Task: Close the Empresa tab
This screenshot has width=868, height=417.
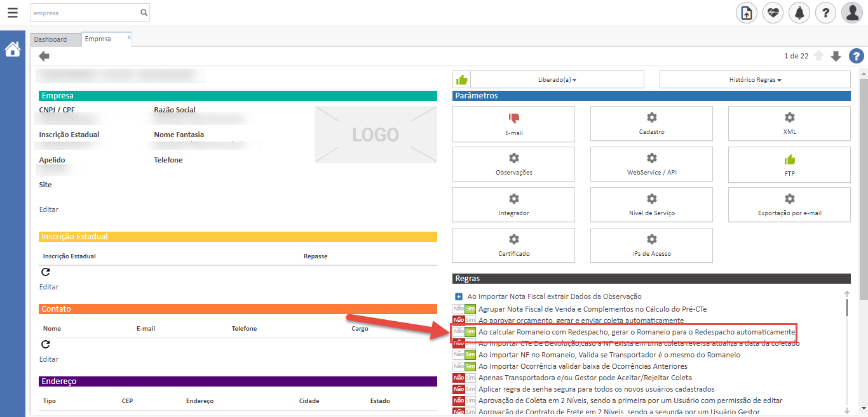Action: tap(129, 38)
